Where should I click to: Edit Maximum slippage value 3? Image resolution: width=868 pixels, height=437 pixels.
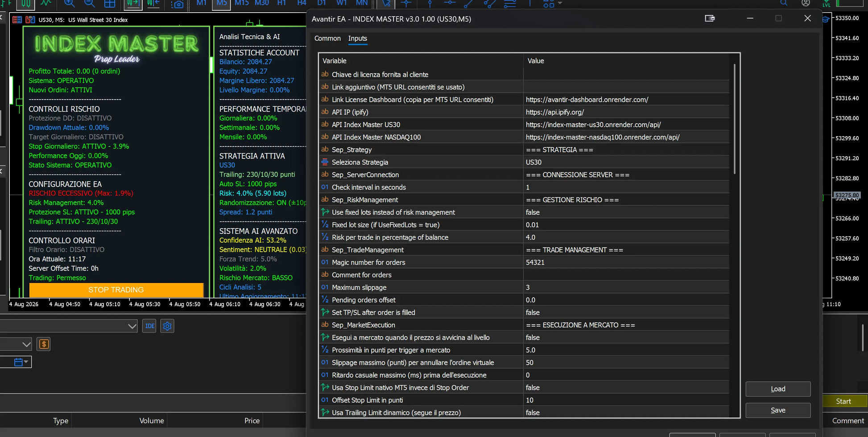[x=626, y=287]
